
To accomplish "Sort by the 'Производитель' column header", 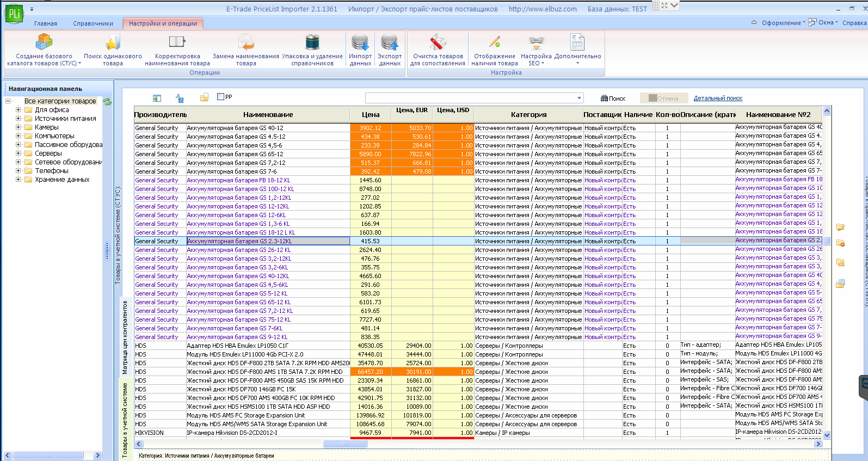I will pos(160,115).
